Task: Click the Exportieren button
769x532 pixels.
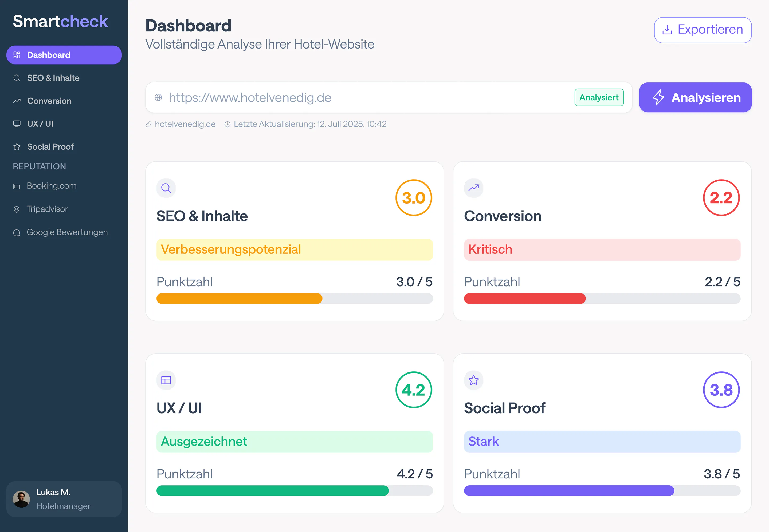Action: point(703,30)
